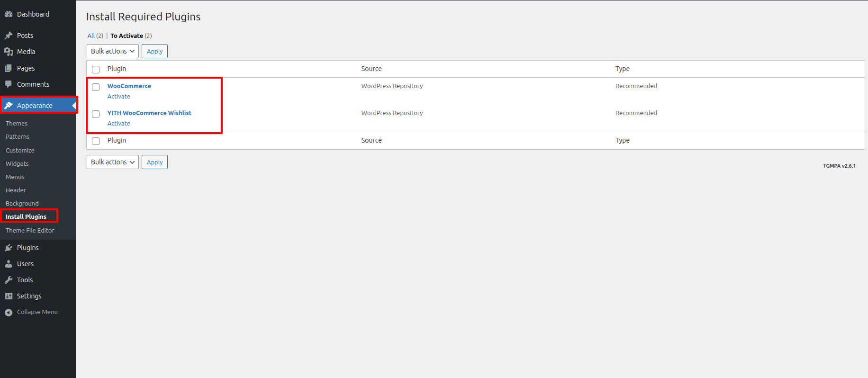Open the Customize submenu item

click(20, 150)
